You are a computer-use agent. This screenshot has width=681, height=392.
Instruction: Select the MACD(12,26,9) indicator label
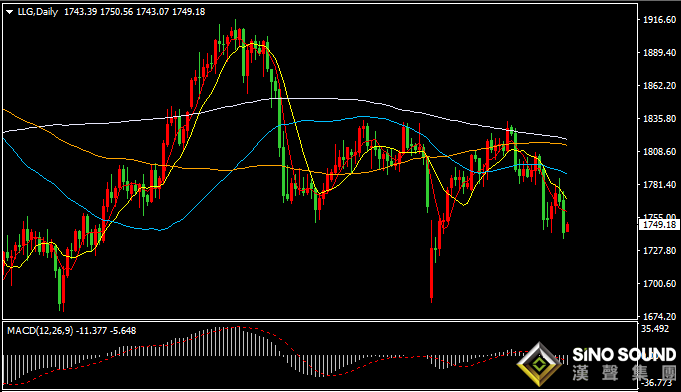[40, 331]
